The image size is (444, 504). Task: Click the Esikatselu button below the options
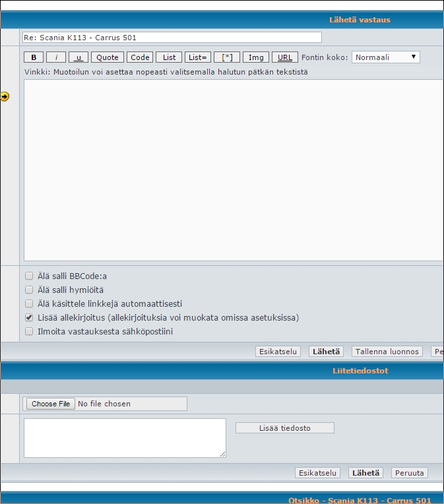(278, 352)
